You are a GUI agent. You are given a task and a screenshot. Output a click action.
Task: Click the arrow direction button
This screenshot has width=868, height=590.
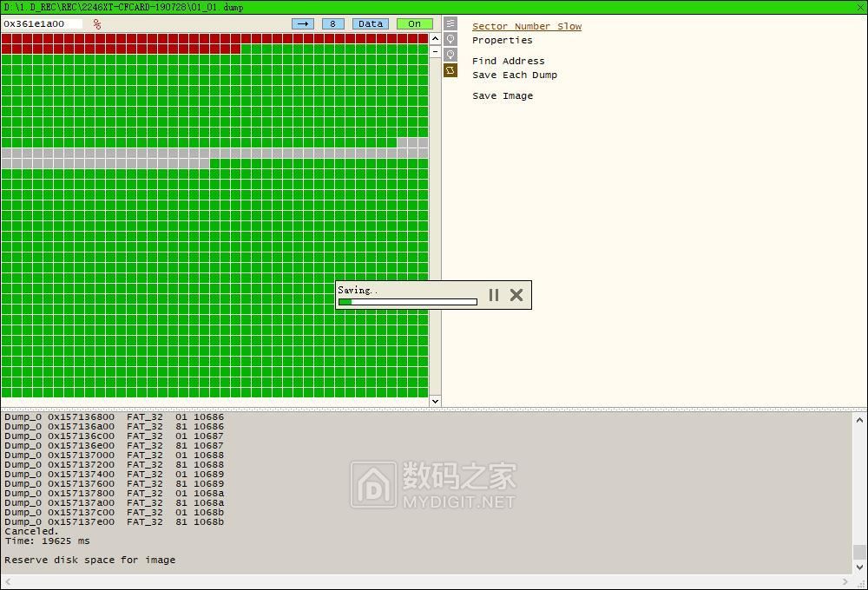click(303, 23)
